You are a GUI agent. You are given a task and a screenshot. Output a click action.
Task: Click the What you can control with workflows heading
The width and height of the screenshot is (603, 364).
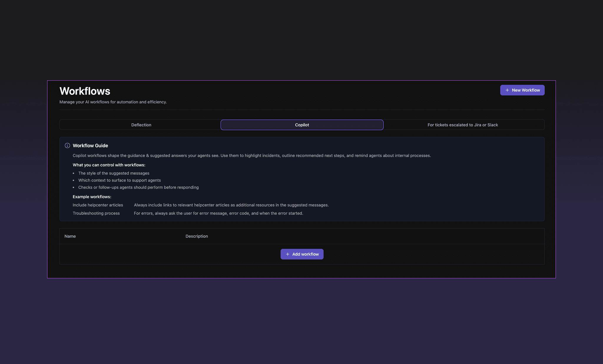109,165
